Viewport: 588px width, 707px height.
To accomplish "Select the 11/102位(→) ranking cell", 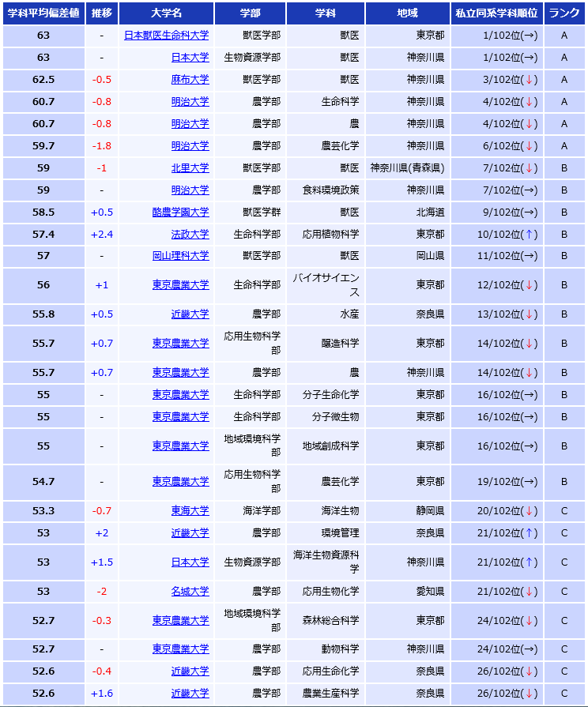I will [497, 256].
